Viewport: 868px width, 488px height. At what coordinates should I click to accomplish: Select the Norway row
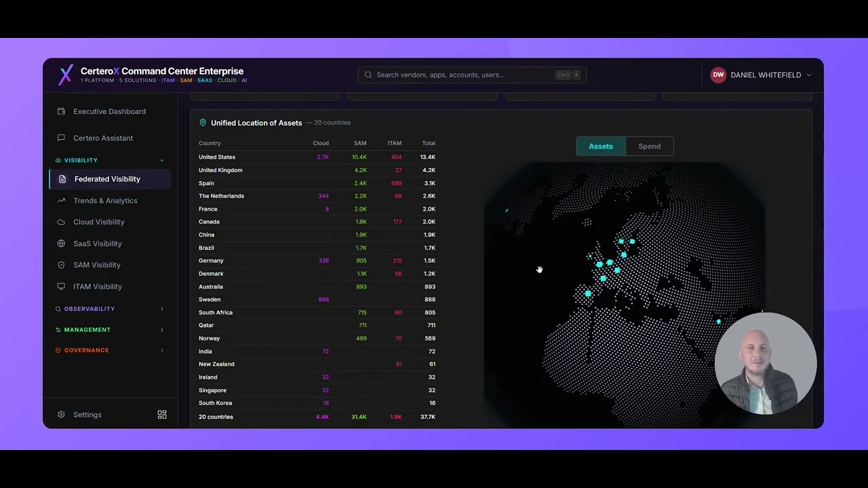(x=317, y=338)
